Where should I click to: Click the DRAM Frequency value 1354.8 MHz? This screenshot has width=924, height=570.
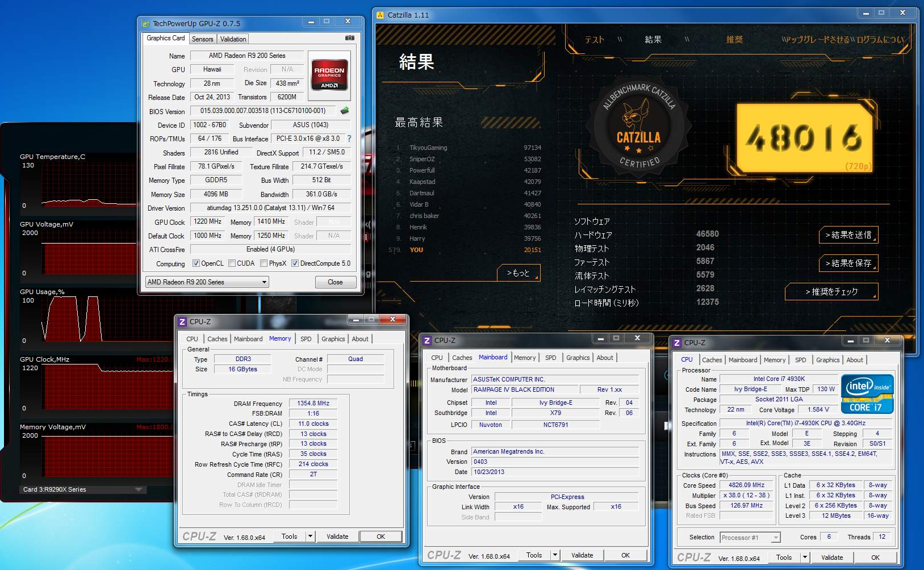pyautogui.click(x=313, y=403)
